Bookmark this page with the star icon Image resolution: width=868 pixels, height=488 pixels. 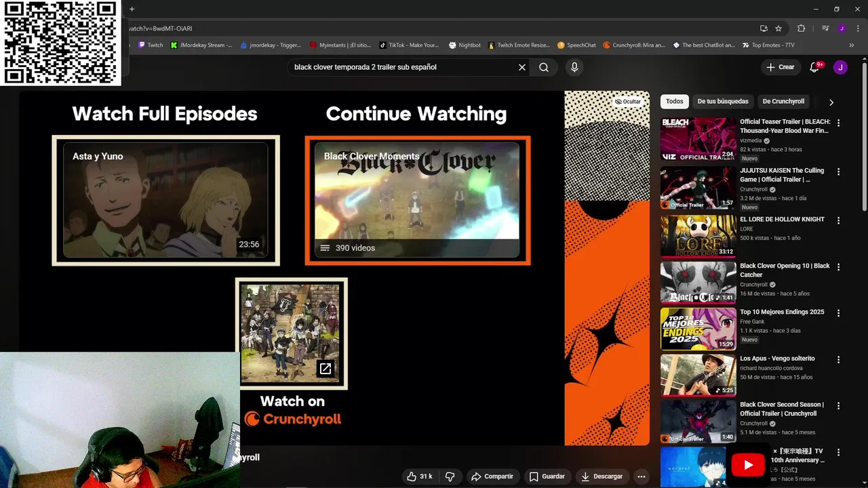[x=778, y=28]
